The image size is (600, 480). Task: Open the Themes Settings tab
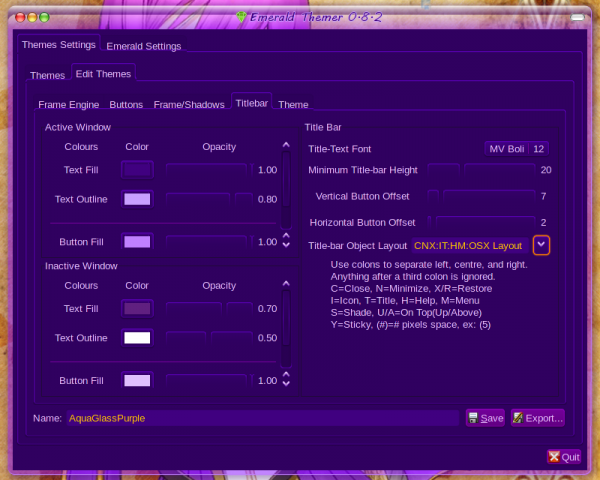[x=59, y=45]
